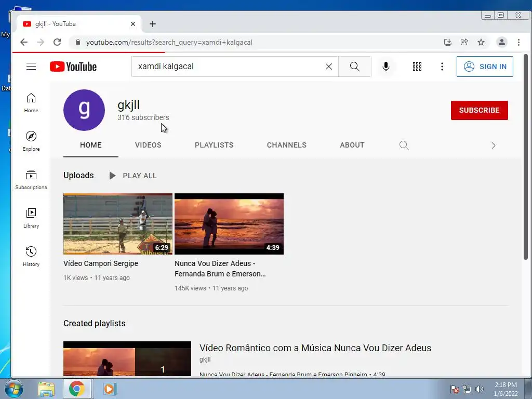Open Library in the sidebar

tap(31, 218)
